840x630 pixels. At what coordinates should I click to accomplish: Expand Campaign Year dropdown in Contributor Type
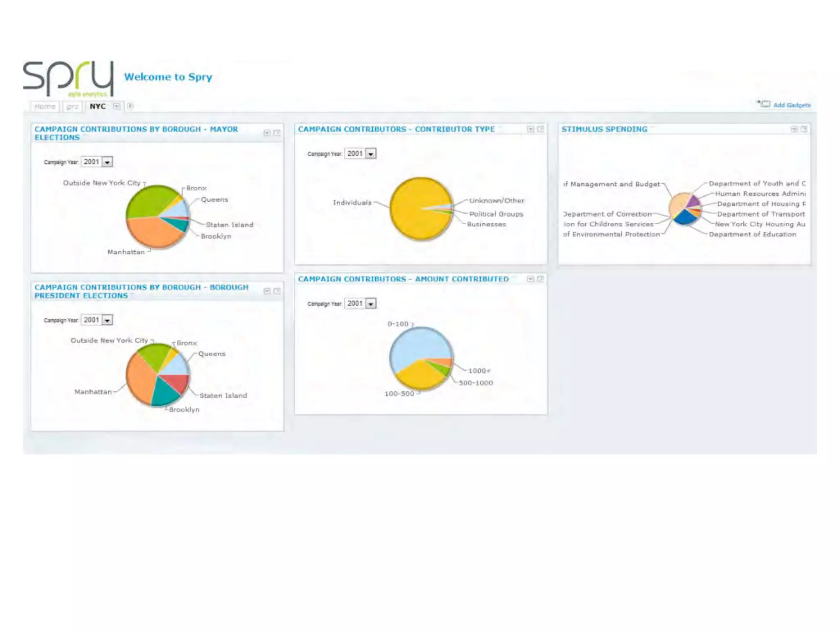tap(371, 154)
